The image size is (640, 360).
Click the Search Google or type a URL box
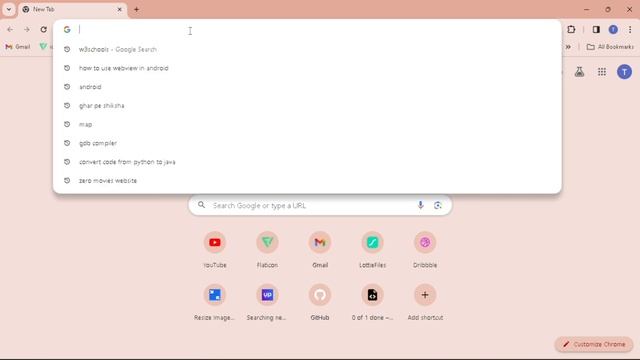click(x=320, y=205)
